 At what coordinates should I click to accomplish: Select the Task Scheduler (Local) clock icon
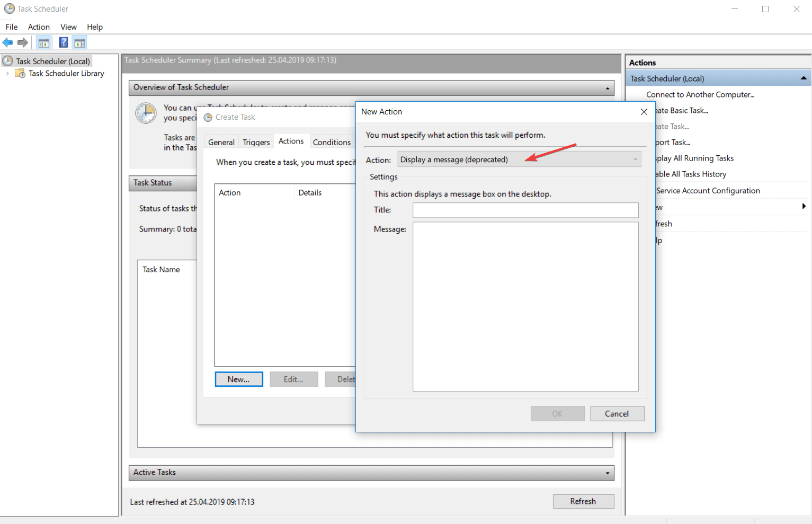8,60
